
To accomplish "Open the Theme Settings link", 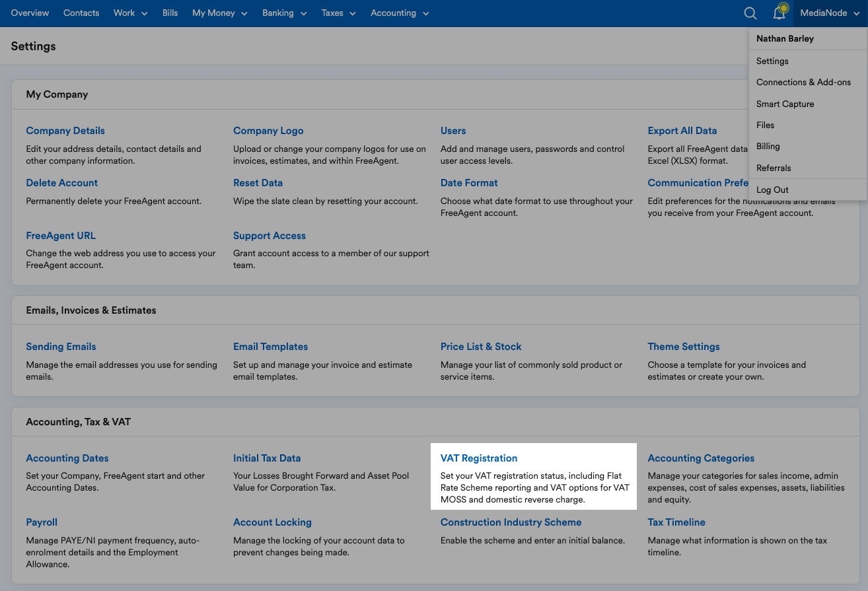I will 684,347.
